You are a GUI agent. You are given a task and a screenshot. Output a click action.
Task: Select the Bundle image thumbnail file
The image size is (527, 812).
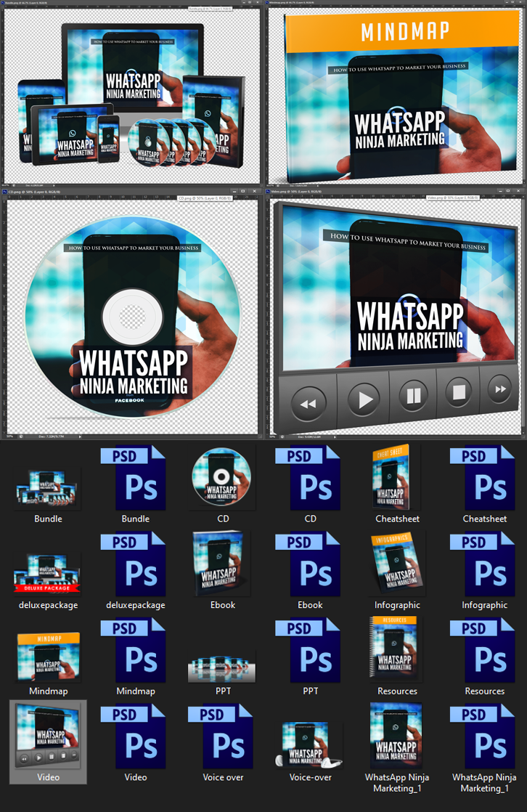pyautogui.click(x=48, y=487)
